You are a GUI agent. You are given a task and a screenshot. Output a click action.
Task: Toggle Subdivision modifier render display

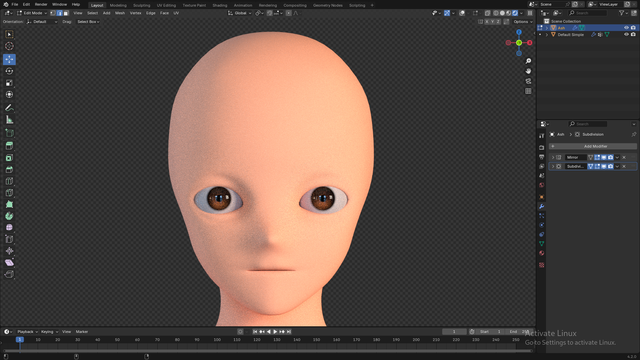pyautogui.click(x=611, y=166)
